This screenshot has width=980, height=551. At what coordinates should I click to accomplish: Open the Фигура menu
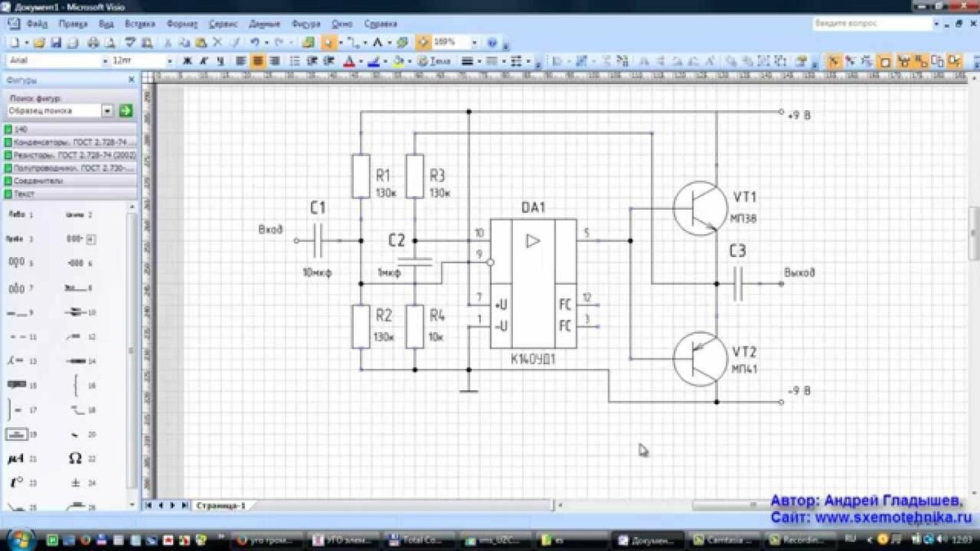[306, 24]
